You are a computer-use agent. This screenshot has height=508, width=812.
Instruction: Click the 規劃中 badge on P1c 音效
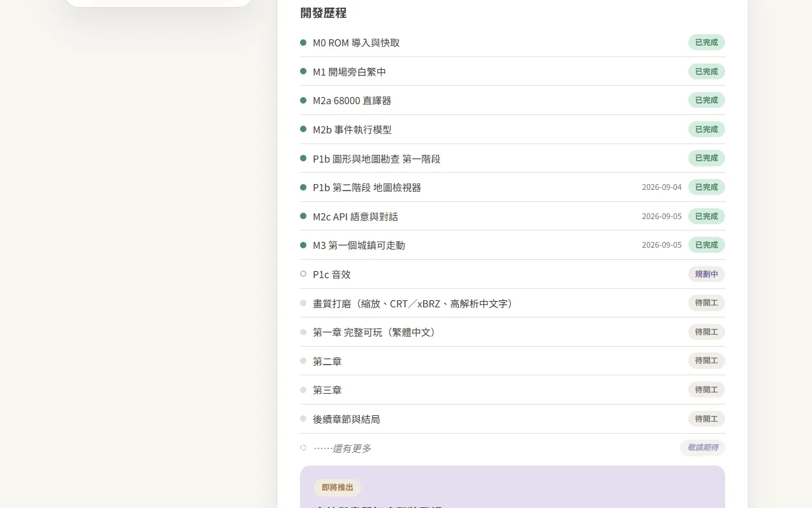point(707,274)
